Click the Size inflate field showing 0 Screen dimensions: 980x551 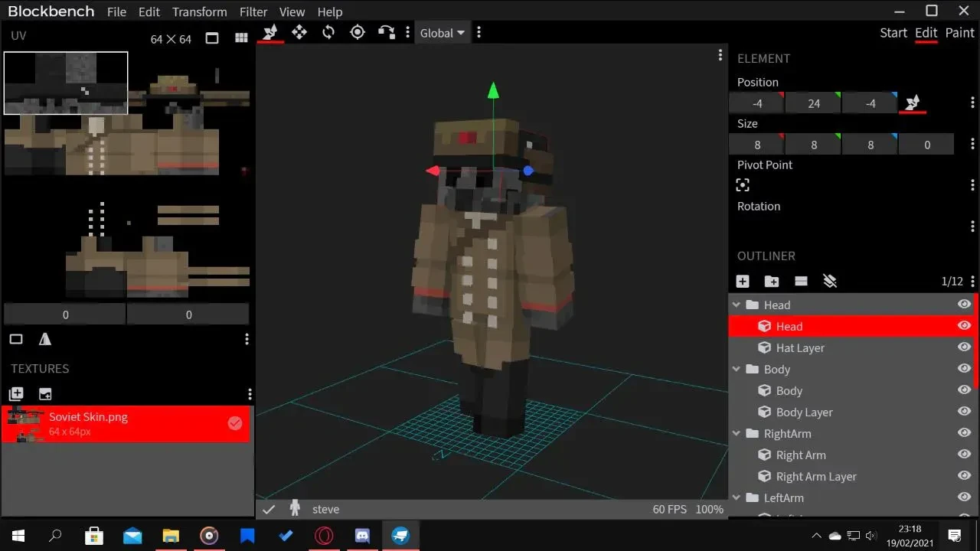(927, 145)
